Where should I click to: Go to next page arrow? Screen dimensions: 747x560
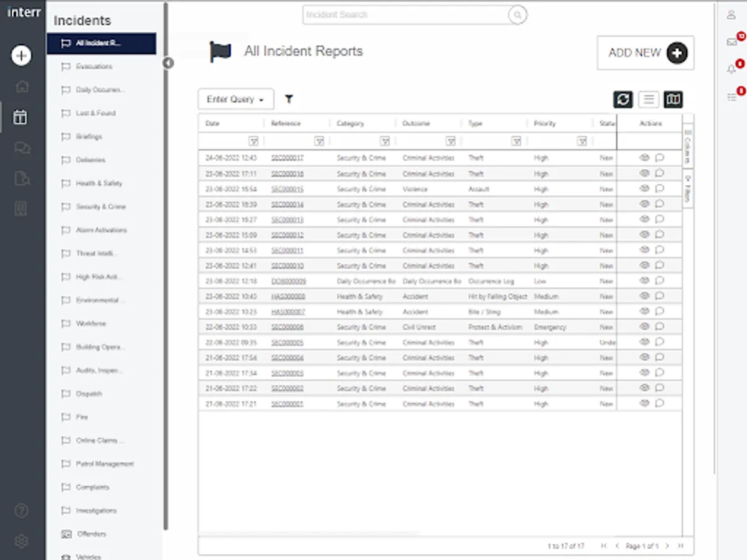(x=667, y=546)
